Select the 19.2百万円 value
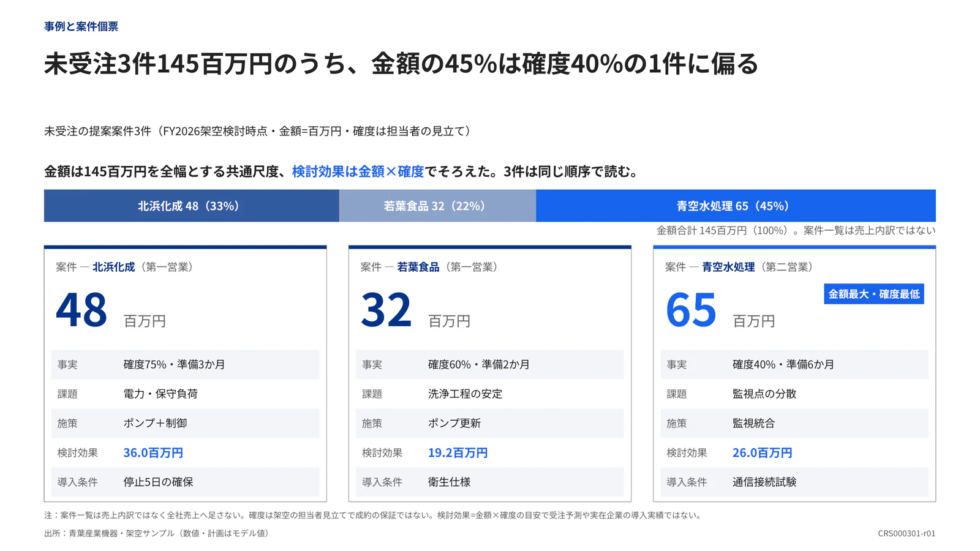Image resolution: width=980 pixels, height=551 pixels. (458, 452)
